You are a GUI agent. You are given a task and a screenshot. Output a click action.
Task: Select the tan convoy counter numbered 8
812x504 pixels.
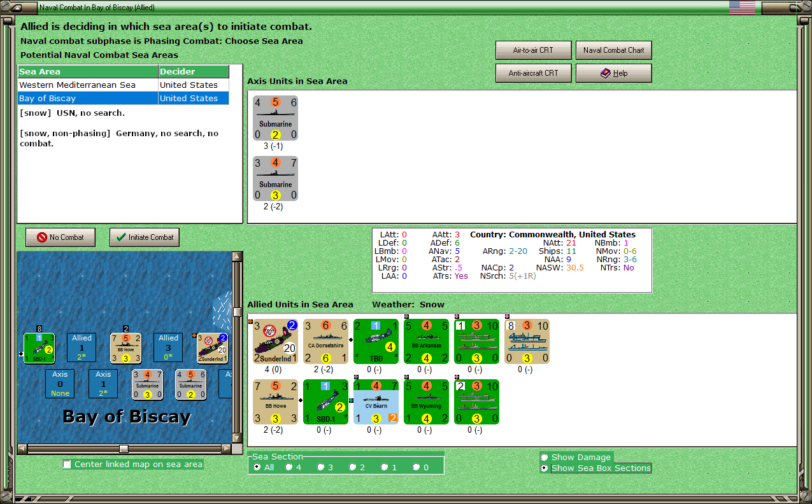click(527, 342)
